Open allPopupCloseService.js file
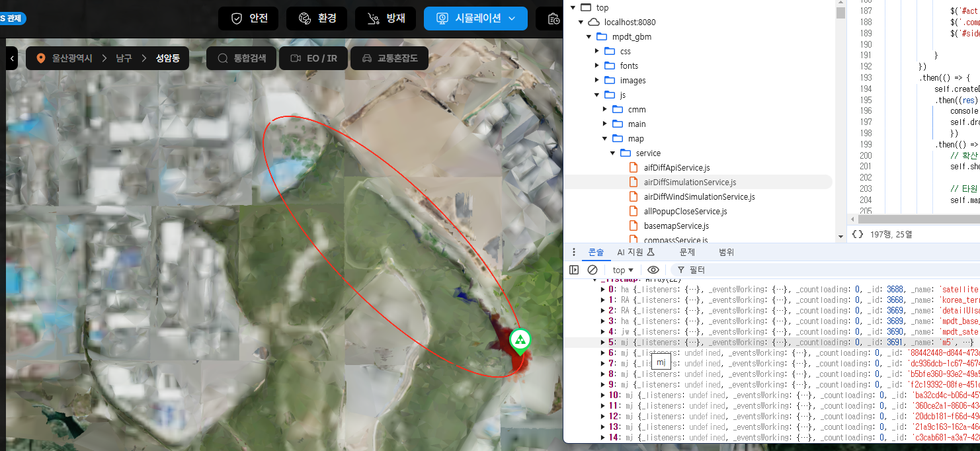Screen dimensions: 980x451 tap(685, 211)
